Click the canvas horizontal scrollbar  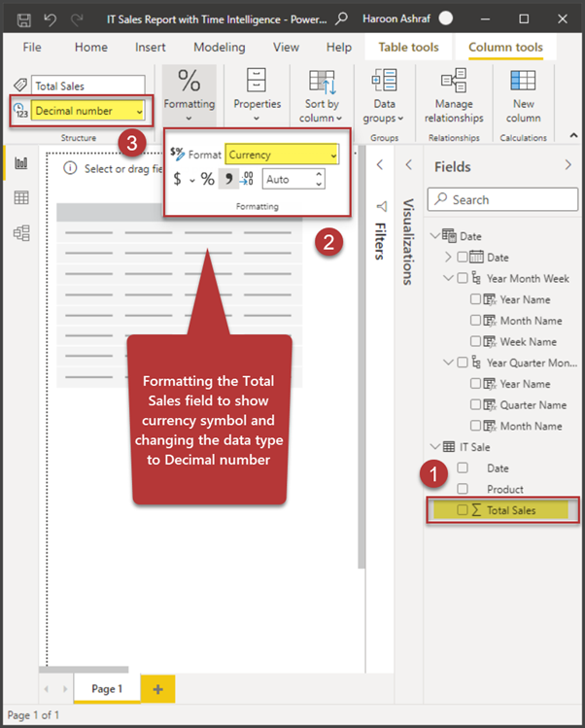pos(84,669)
